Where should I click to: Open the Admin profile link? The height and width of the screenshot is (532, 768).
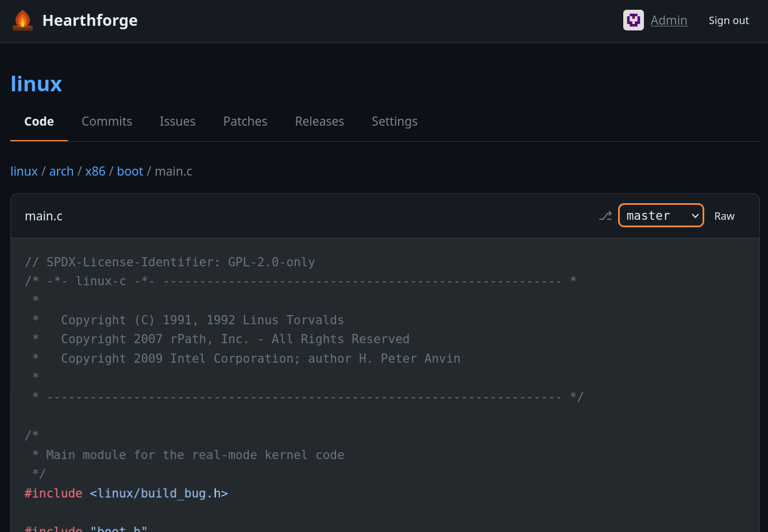click(x=669, y=20)
